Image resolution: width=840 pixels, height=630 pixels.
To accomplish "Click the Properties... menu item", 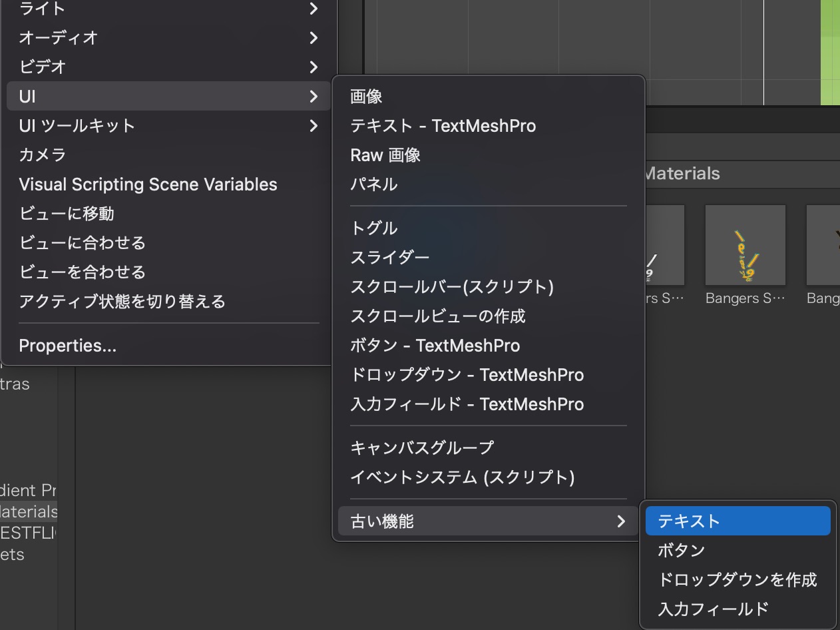I will point(68,346).
